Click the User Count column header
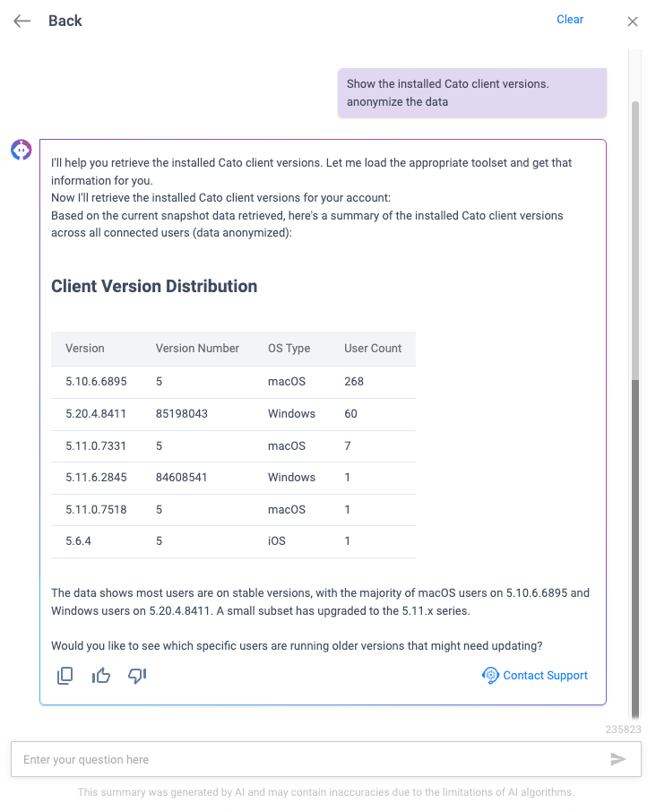The height and width of the screenshot is (812, 656). (373, 349)
